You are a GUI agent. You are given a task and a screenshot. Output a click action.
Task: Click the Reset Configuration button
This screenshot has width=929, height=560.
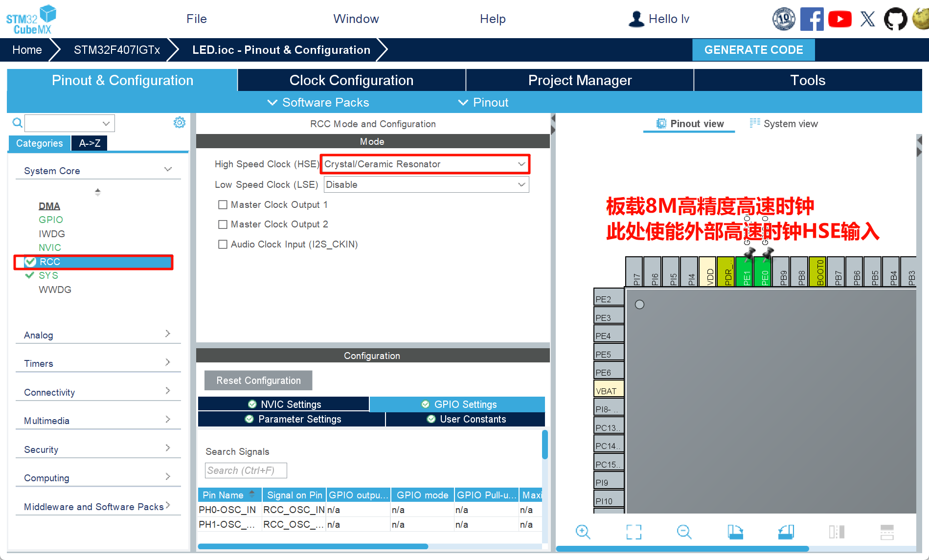(258, 380)
